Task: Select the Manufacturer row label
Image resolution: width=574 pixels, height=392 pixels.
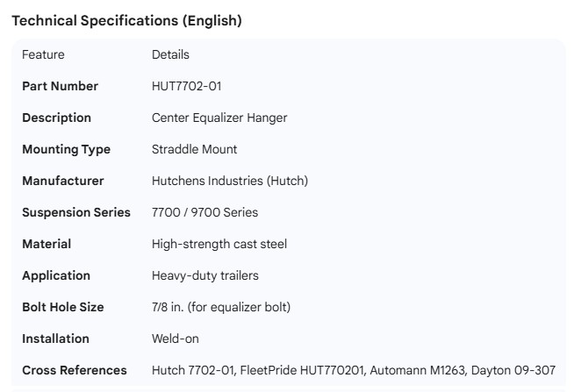Action: pyautogui.click(x=62, y=181)
